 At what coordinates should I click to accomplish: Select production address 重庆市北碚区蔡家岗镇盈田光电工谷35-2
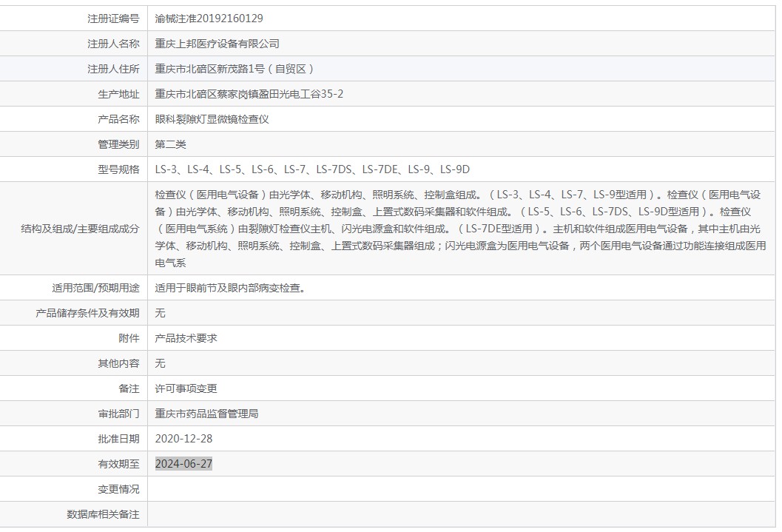[249, 94]
